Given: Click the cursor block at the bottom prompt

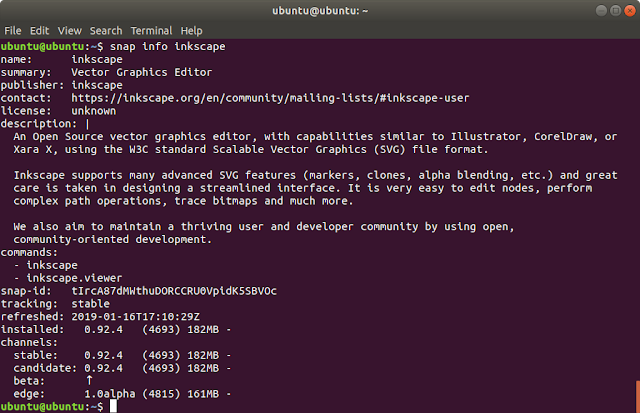Looking at the screenshot, I should [113, 406].
